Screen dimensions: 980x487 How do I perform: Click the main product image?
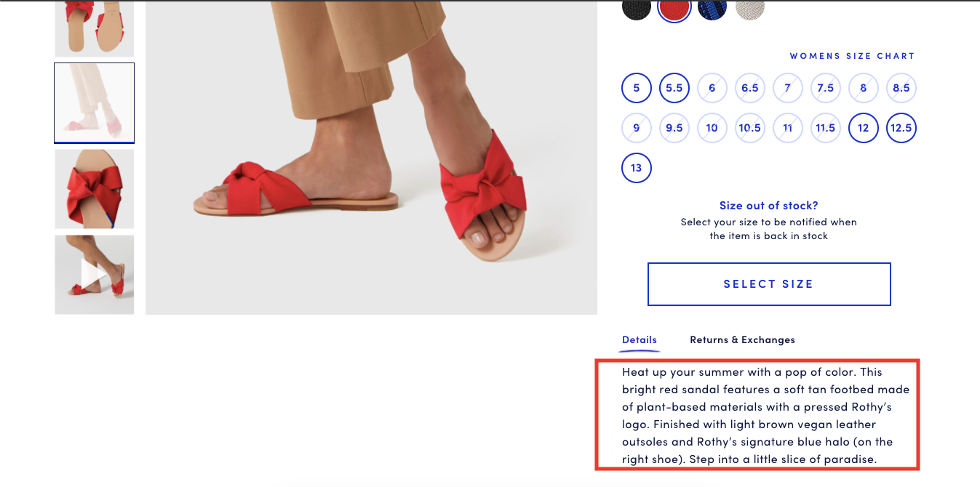[371, 157]
